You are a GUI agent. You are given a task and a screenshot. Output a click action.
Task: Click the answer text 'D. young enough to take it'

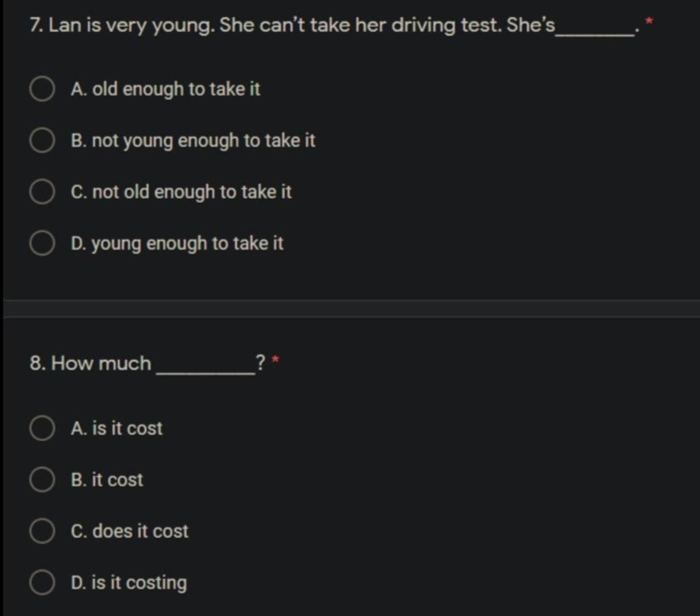click(x=177, y=243)
